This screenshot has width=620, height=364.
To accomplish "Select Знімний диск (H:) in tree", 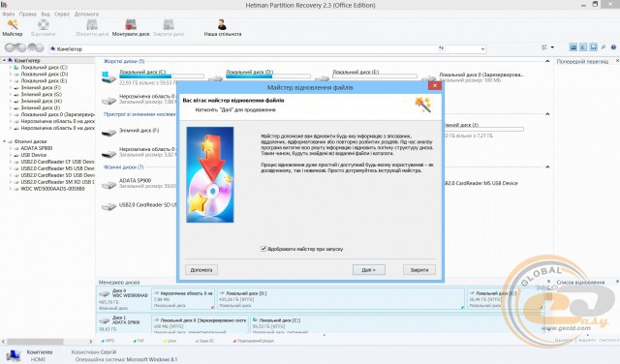I will [41, 101].
